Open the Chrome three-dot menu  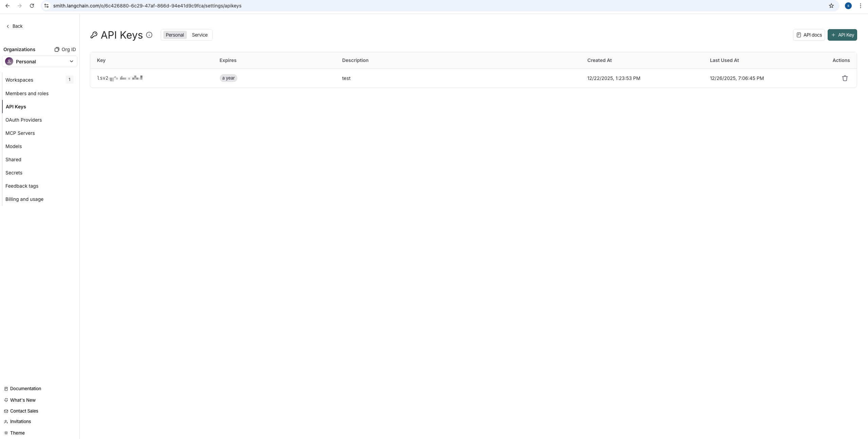(860, 6)
